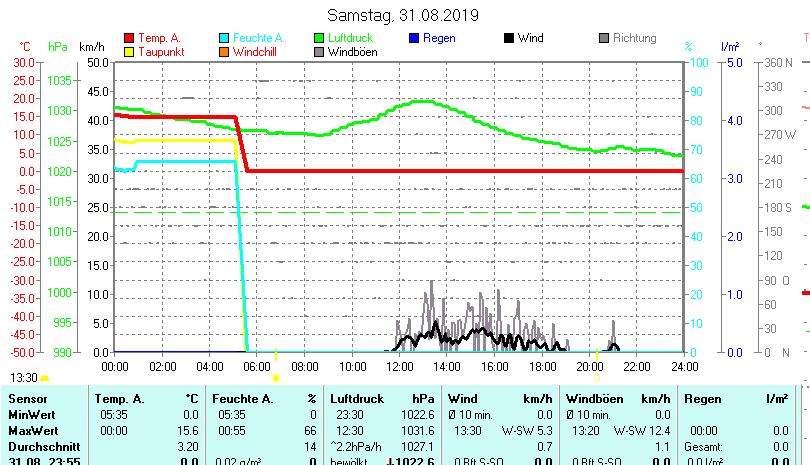
Task: Toggle the Windchill series label
Action: tap(257, 51)
